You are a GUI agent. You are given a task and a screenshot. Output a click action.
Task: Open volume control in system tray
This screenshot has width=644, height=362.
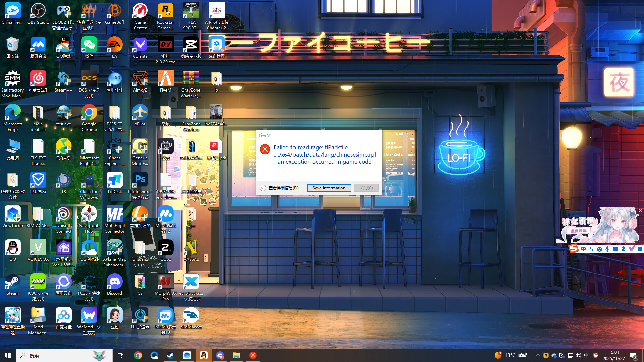point(578,355)
